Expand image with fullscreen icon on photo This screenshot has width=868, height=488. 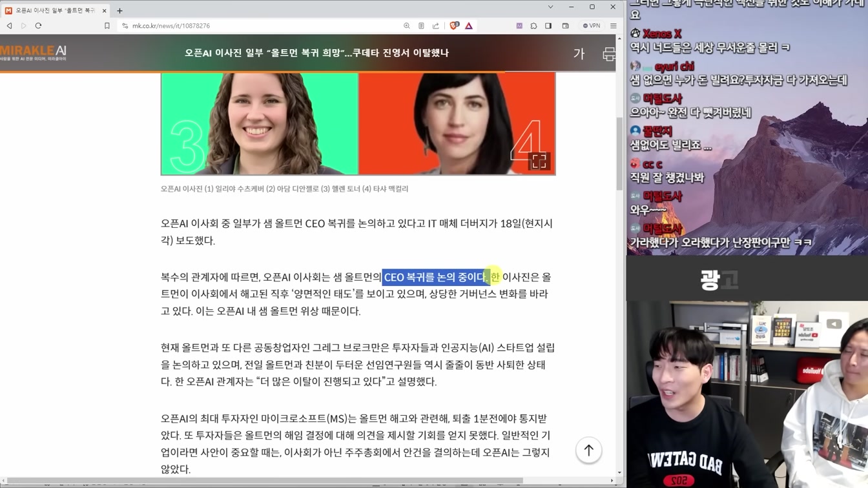pos(539,161)
